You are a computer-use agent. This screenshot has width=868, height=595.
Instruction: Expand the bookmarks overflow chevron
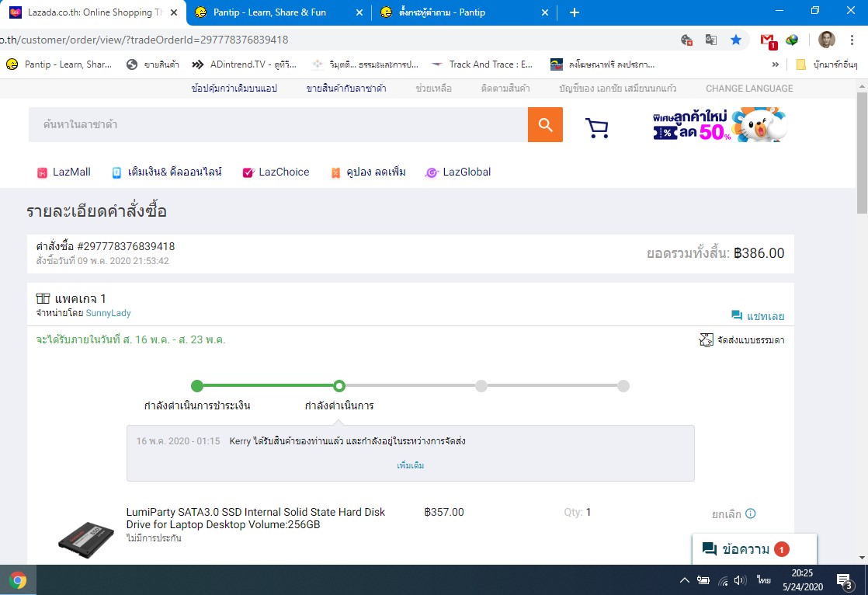[775, 64]
